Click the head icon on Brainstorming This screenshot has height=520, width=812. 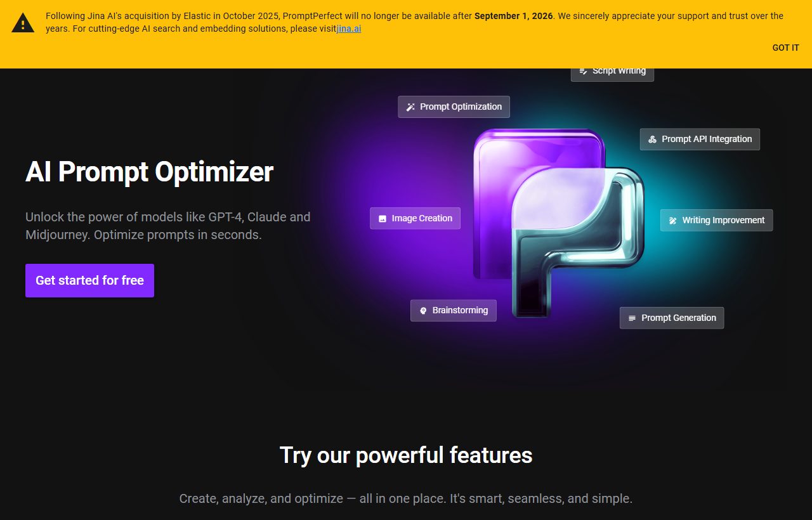(x=423, y=311)
